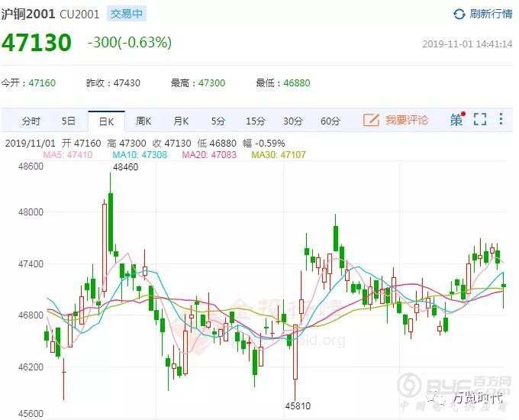Click the MA20 indicator label
Screen dimensions: 519x420
(208, 154)
